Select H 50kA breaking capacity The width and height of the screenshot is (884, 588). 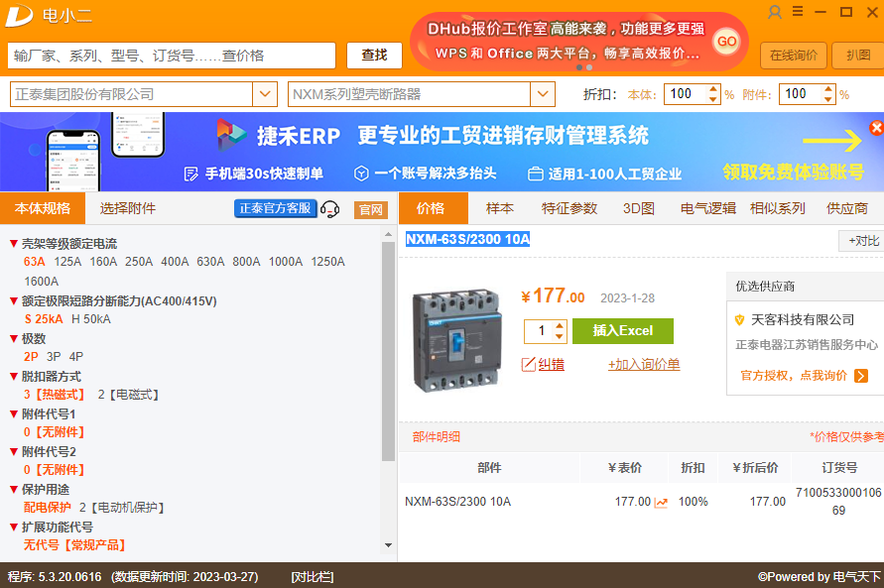91,319
